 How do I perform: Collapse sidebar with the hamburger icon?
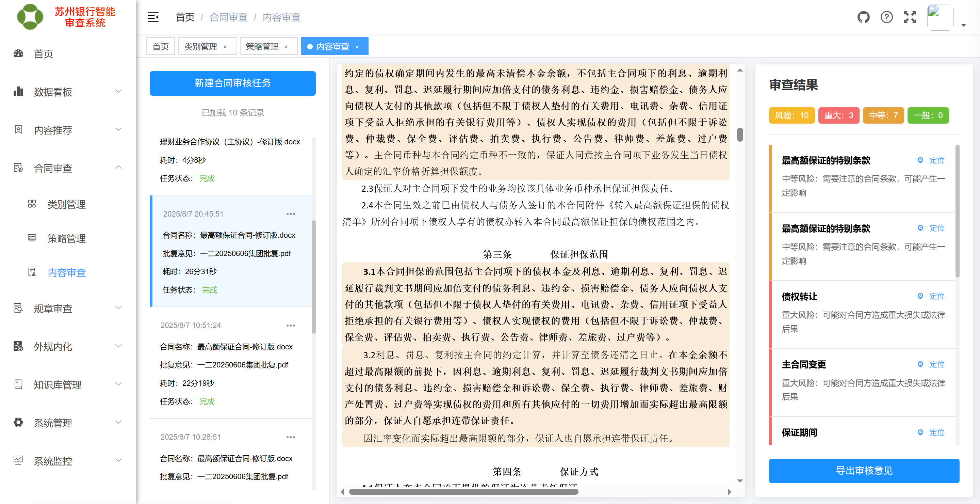pyautogui.click(x=153, y=17)
